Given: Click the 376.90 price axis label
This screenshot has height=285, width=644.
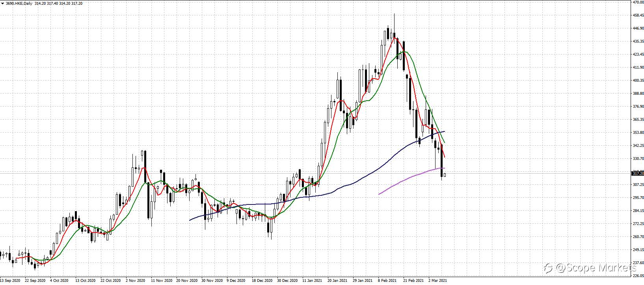Looking at the screenshot, I should click(x=638, y=107).
